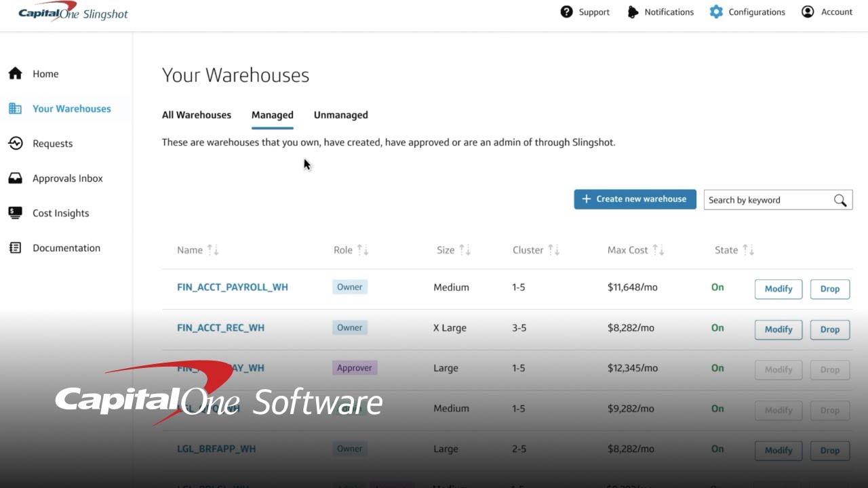The width and height of the screenshot is (868, 488).
Task: Open Support via question mark icon
Action: pyautogui.click(x=567, y=12)
